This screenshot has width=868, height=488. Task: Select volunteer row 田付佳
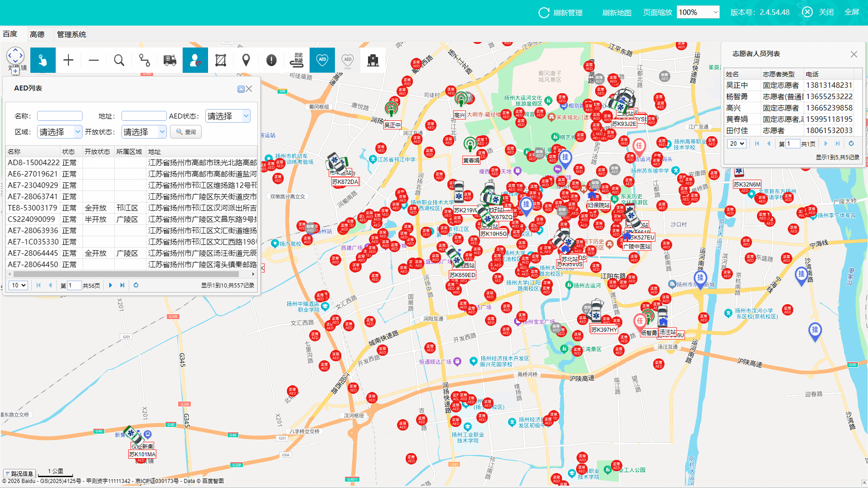click(x=789, y=131)
